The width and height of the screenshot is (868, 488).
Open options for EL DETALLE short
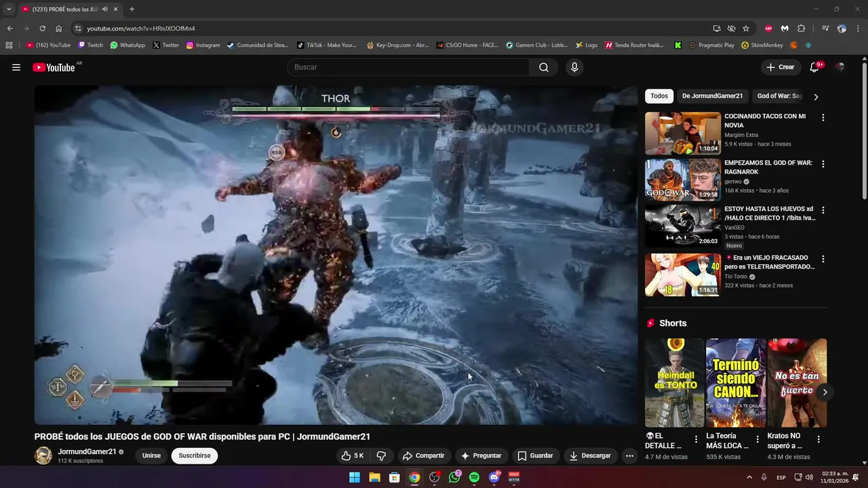696,439
